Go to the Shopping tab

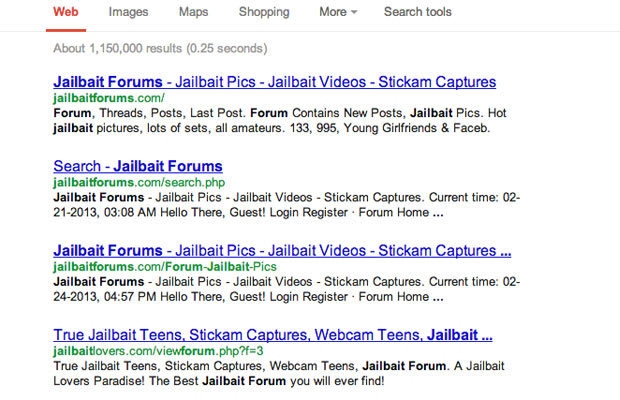pyautogui.click(x=264, y=13)
